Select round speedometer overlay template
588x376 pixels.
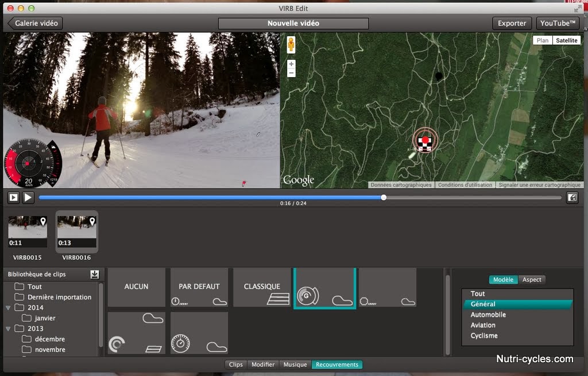click(x=199, y=333)
